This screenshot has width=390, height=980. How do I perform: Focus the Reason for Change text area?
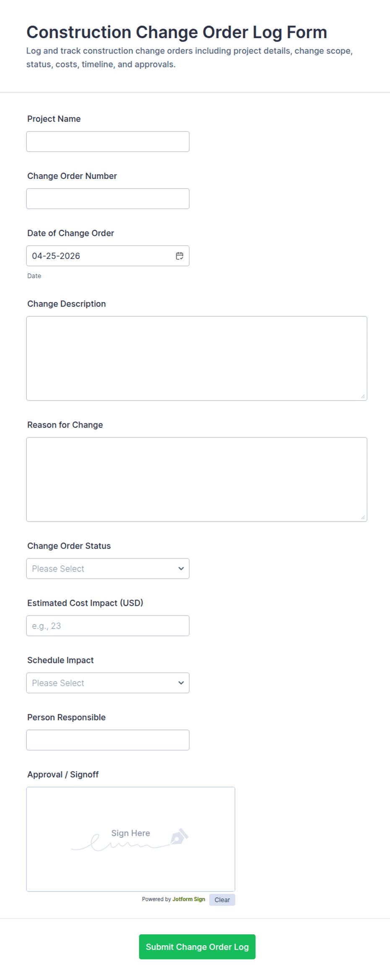coord(196,479)
